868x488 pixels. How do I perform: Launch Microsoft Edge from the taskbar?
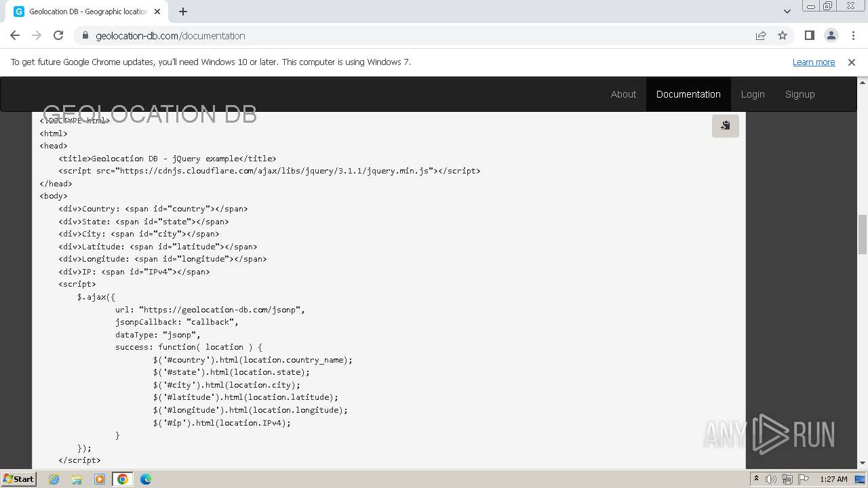(146, 479)
